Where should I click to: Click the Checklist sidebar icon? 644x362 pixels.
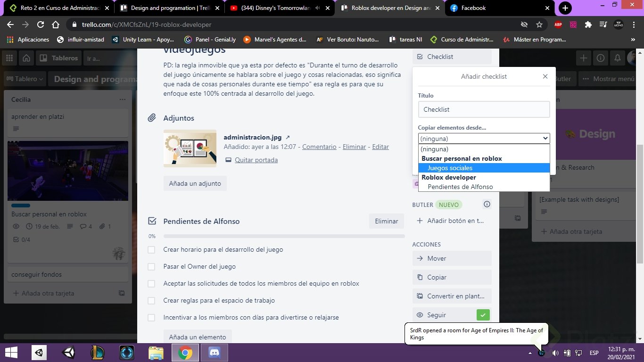(420, 56)
